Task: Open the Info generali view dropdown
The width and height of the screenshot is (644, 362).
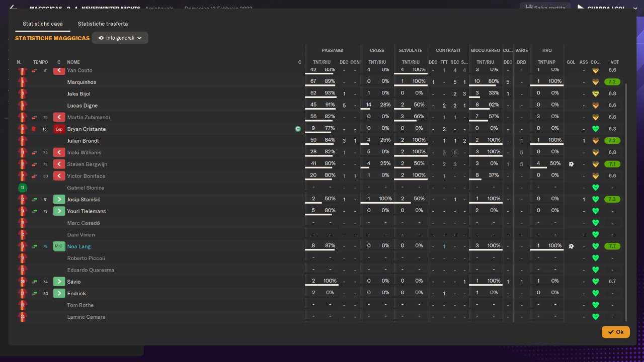Action: point(120,38)
